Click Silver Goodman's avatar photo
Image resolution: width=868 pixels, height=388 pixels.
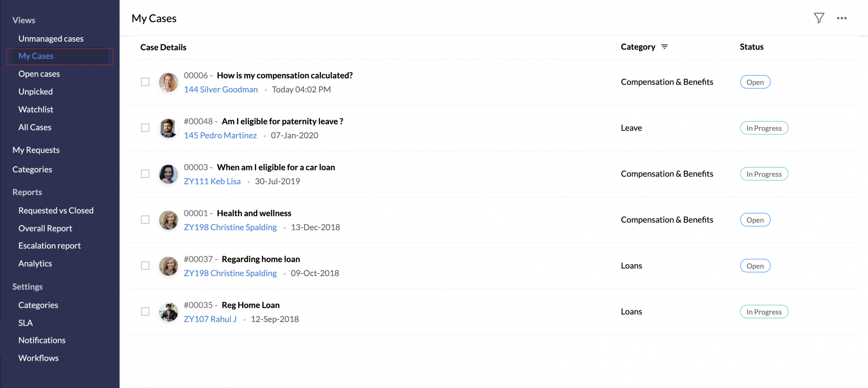pyautogui.click(x=168, y=82)
